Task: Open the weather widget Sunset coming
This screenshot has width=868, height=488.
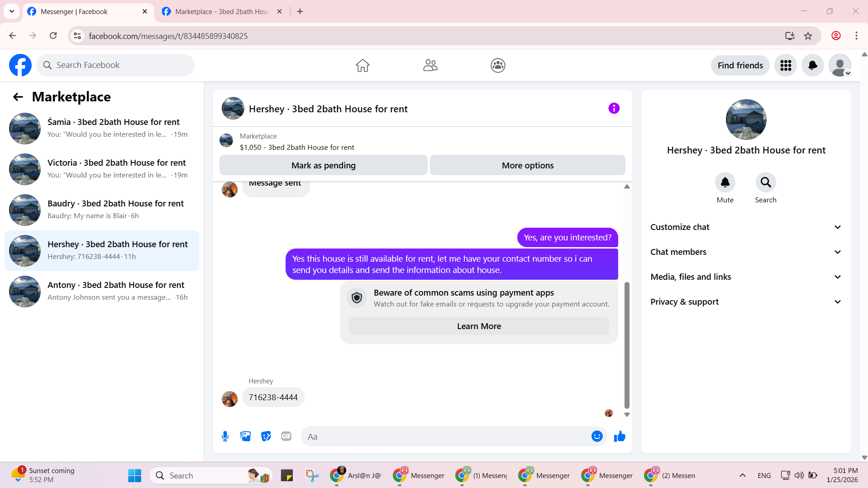Action: point(43,475)
